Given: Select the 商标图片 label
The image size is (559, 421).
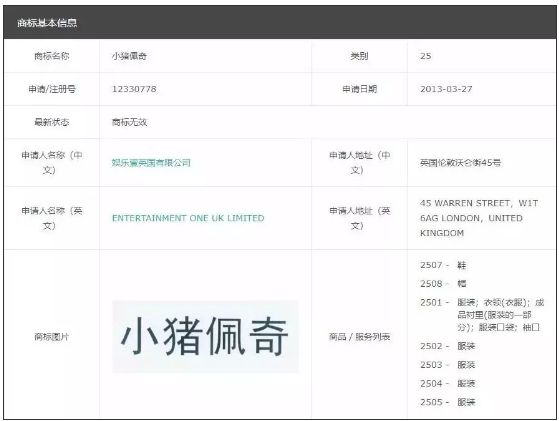Looking at the screenshot, I should (x=52, y=337).
